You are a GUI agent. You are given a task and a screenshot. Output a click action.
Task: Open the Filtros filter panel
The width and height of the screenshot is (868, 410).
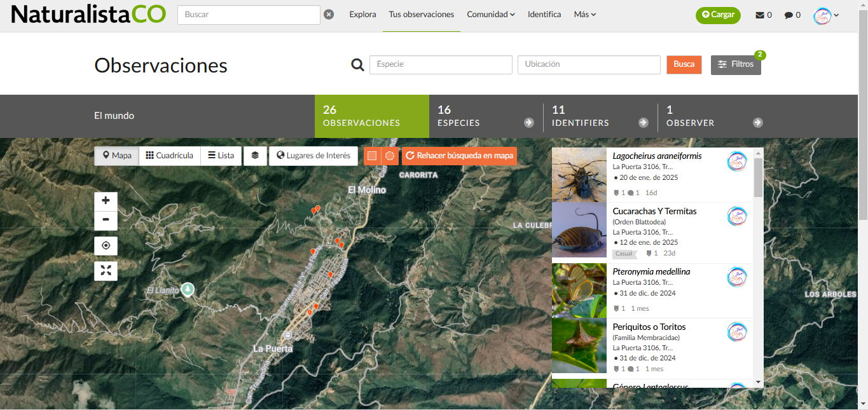tap(736, 65)
